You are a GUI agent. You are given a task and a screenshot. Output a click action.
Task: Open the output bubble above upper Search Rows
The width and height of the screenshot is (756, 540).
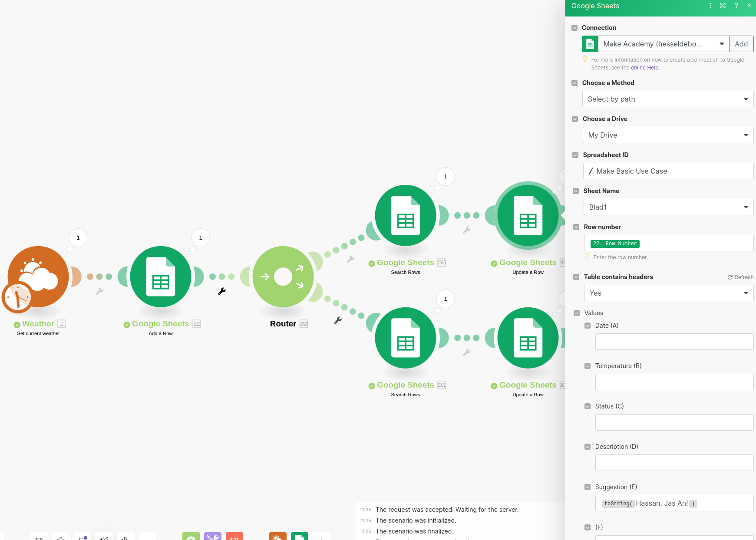[x=446, y=177]
